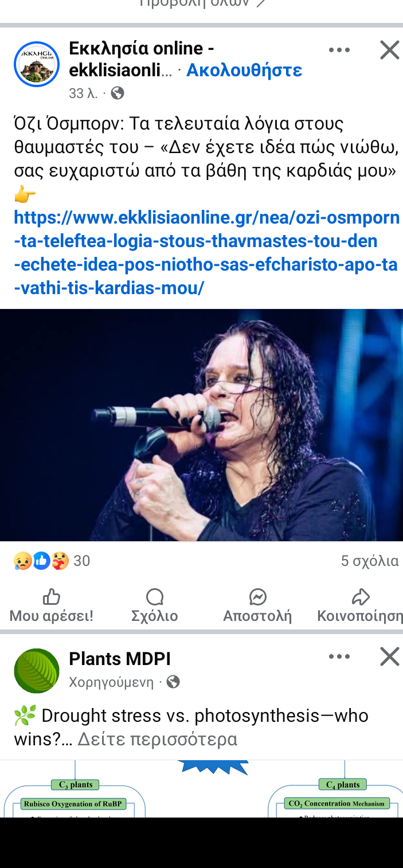Dismiss the Εκκλησία online post with X
The height and width of the screenshot is (868, 403).
point(390,50)
